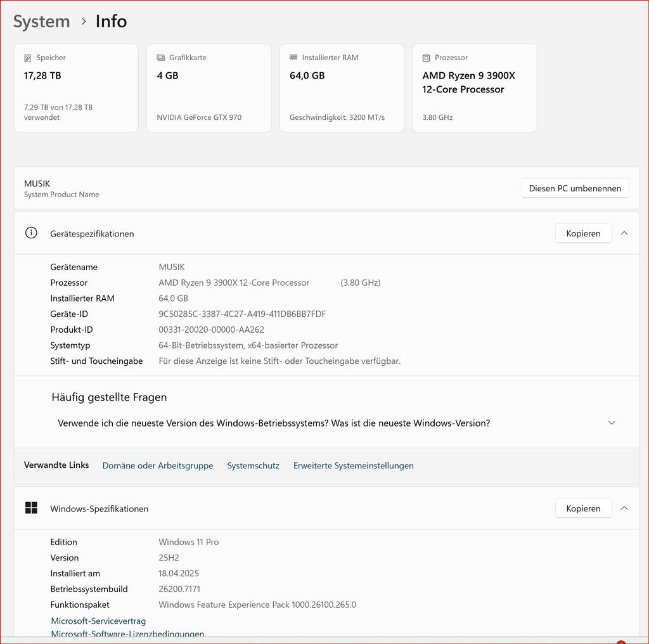Click the Prozessor value in Gerätespezifikationen
649x644 pixels.
[234, 283]
